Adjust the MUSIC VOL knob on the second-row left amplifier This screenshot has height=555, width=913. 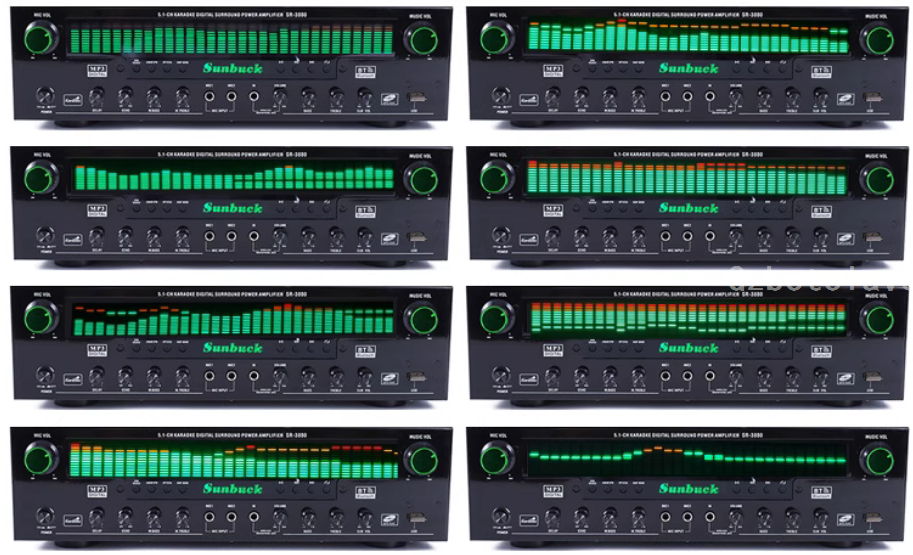tap(423, 178)
